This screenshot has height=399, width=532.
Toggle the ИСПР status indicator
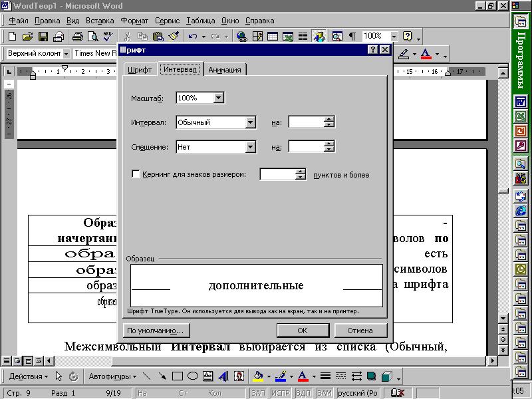point(280,393)
